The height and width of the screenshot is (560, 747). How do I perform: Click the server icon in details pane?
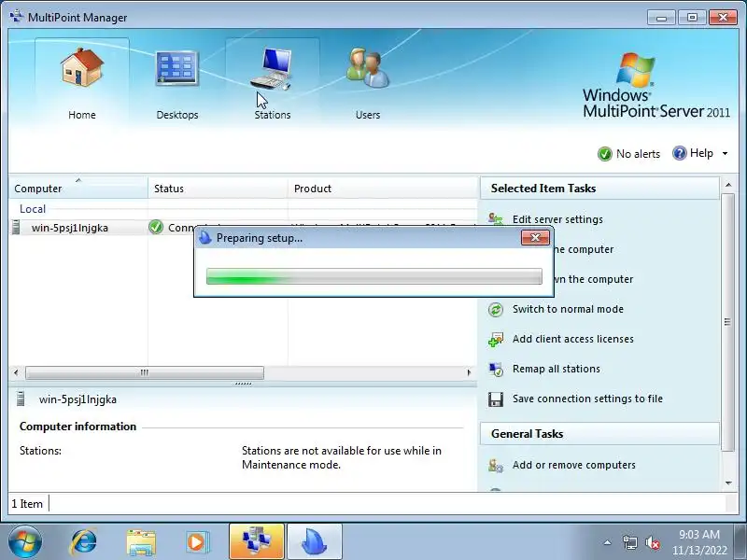coord(21,399)
